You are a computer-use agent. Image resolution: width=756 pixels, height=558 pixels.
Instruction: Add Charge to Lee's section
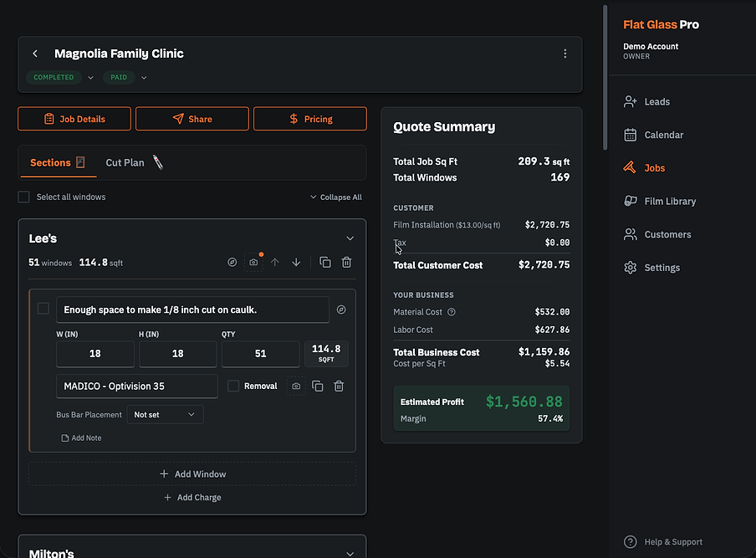192,497
